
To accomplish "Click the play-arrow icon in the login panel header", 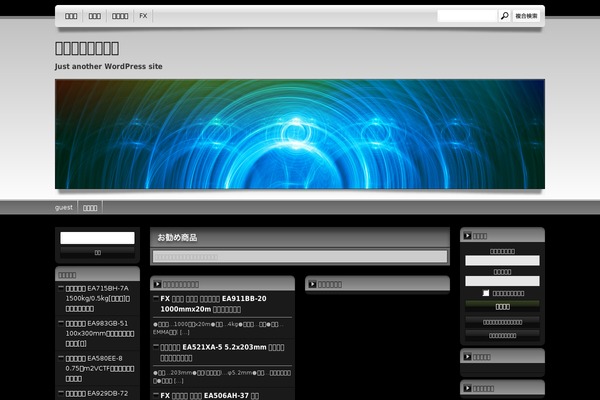I will 467,236.
